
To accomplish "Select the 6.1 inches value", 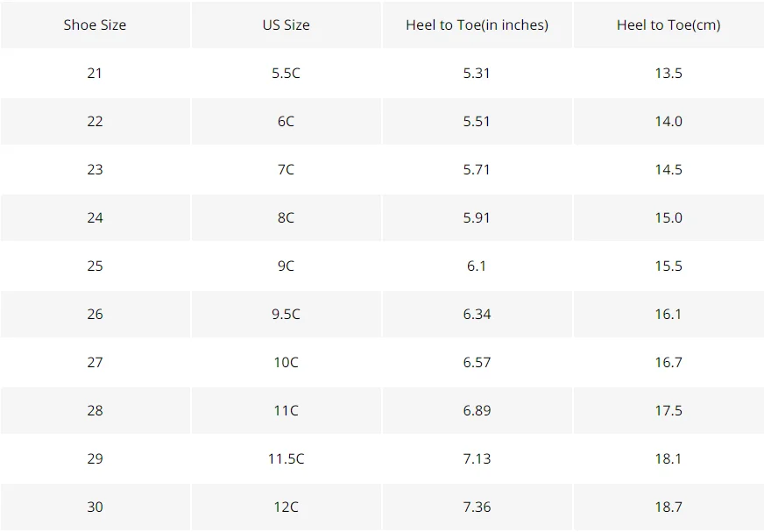I will point(477,266).
